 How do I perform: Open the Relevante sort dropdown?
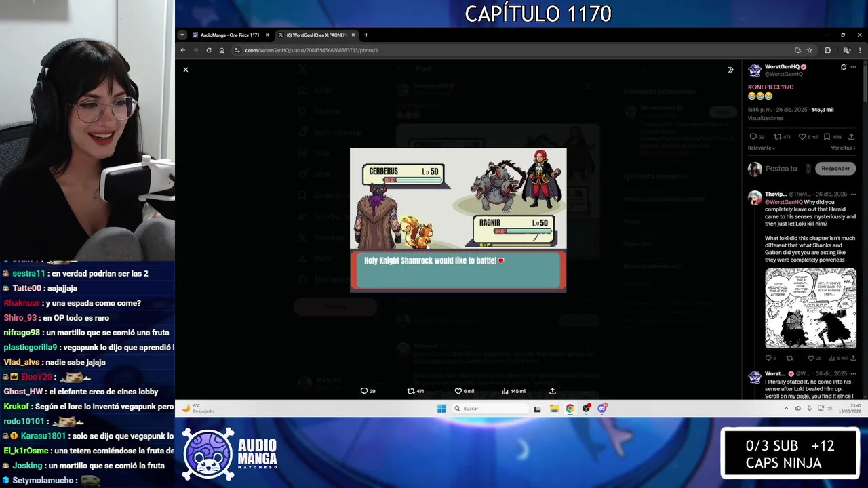(x=762, y=148)
